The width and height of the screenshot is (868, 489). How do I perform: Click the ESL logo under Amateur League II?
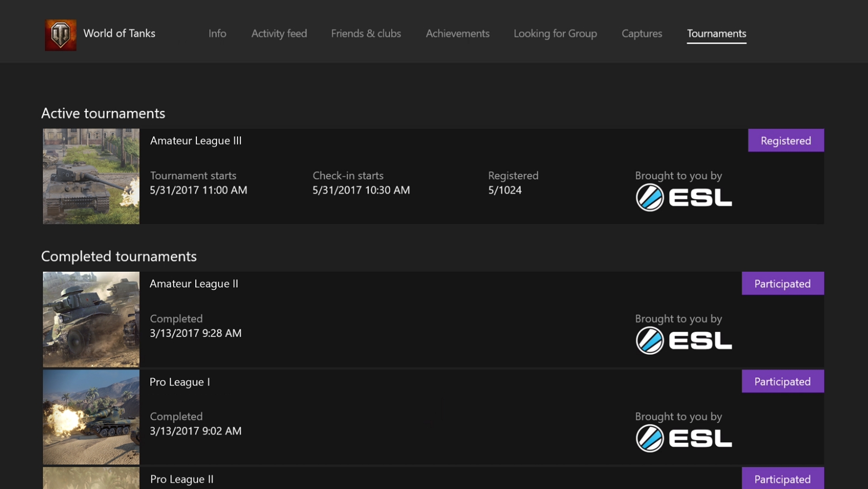coord(683,340)
